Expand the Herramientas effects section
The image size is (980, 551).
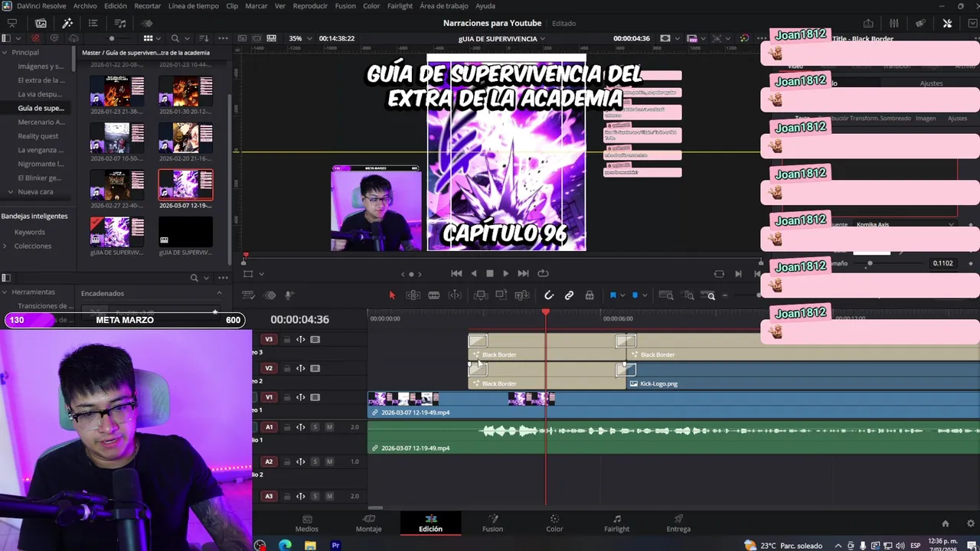(5, 292)
